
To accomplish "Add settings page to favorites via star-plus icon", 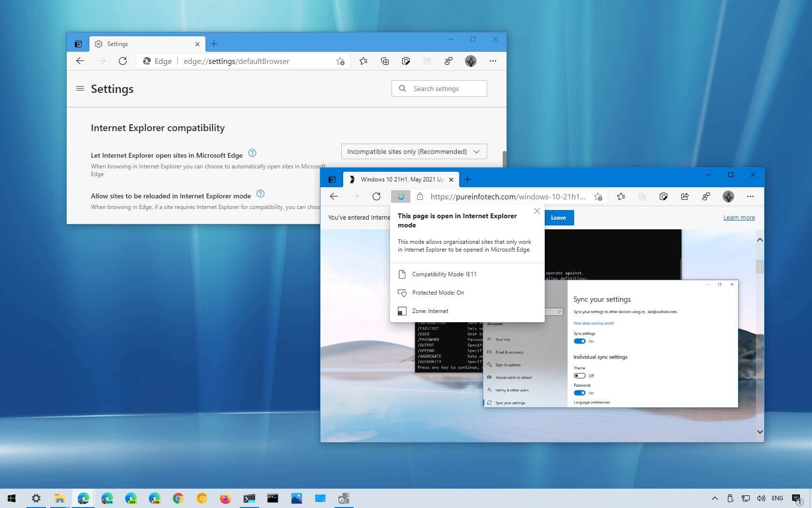I will tap(341, 61).
